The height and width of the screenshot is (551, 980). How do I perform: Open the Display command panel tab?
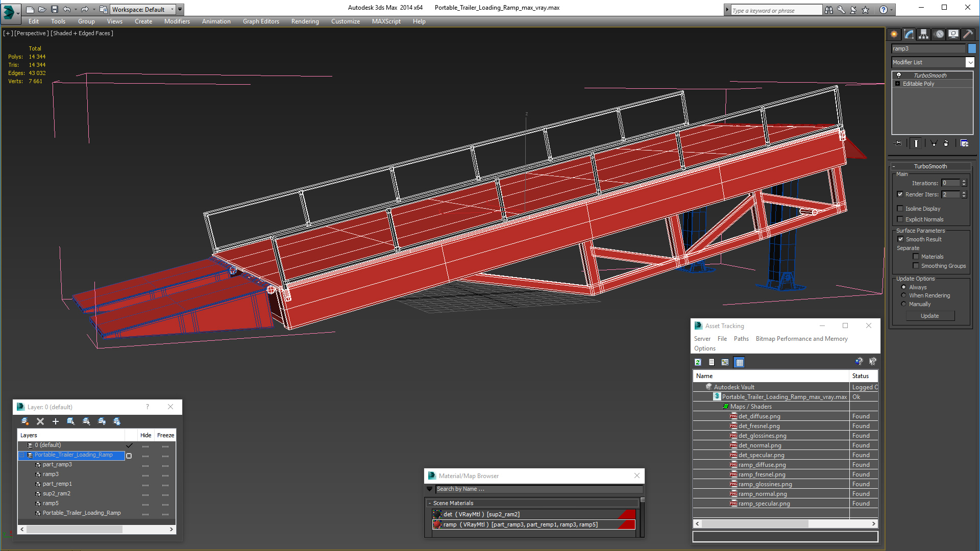pyautogui.click(x=953, y=34)
